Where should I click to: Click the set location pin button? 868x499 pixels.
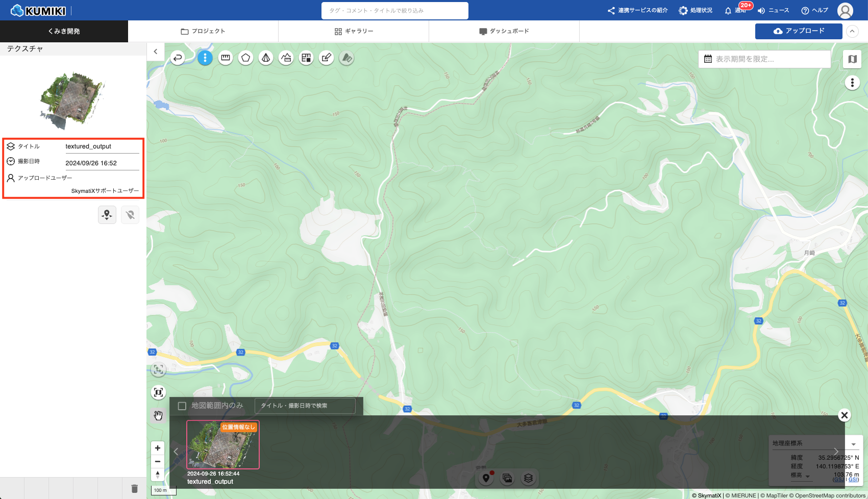(x=107, y=215)
